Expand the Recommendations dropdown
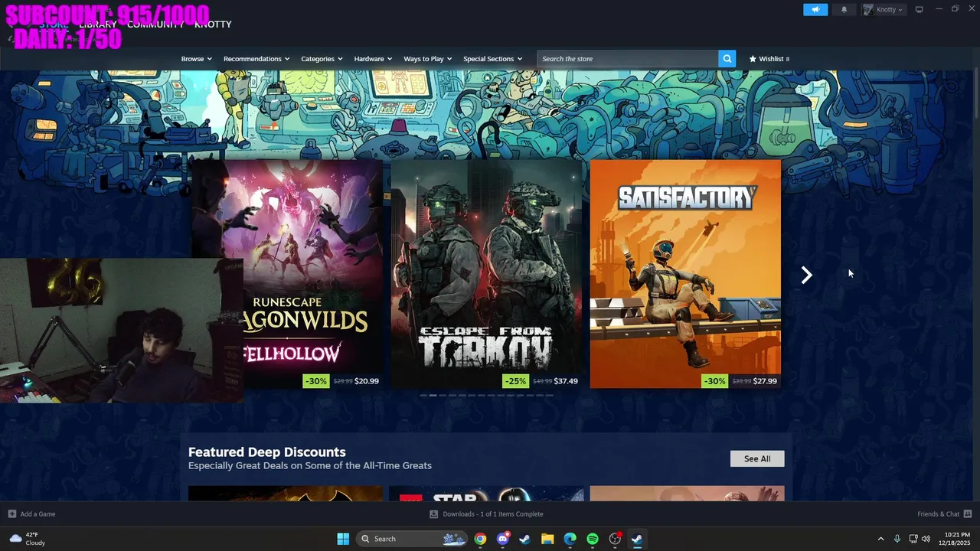This screenshot has width=980, height=551. point(256,59)
